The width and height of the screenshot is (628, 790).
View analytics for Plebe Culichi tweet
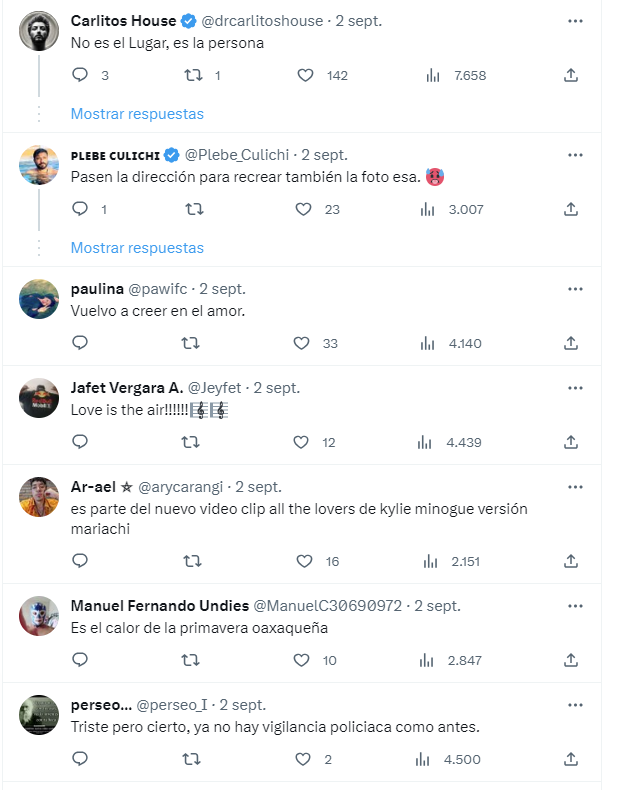pyautogui.click(x=428, y=209)
